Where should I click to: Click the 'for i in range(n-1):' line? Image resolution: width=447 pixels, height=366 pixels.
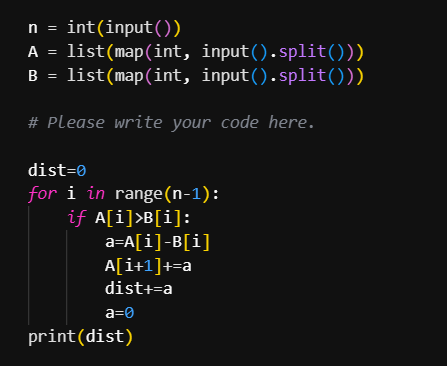[124, 194]
